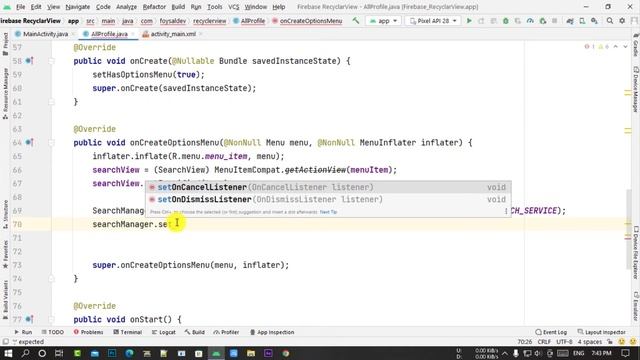This screenshot has height=360, width=640.
Task: Click override gutter icon on line 64
Action: (x=29, y=142)
